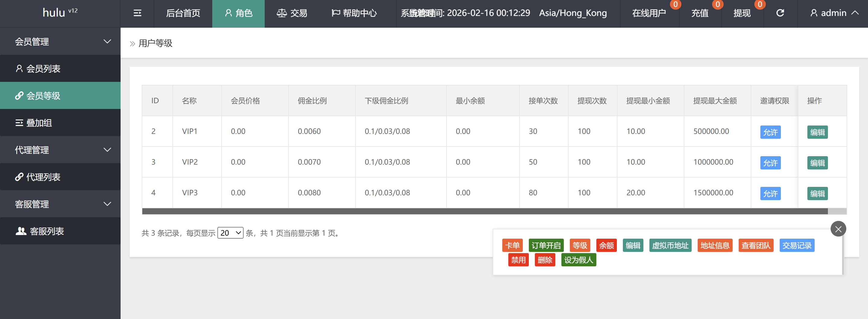The image size is (868, 319).
Task: Open the 叠加组 sidebar item
Action: click(x=60, y=123)
